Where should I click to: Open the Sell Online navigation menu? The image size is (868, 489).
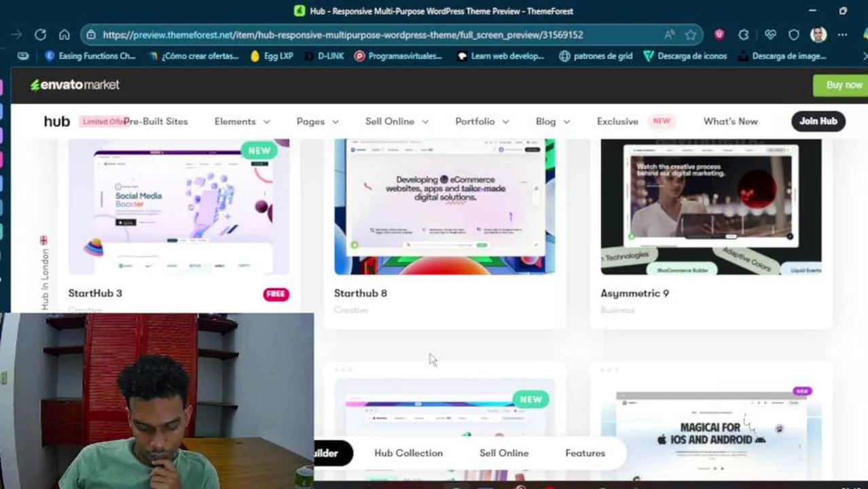(x=390, y=122)
